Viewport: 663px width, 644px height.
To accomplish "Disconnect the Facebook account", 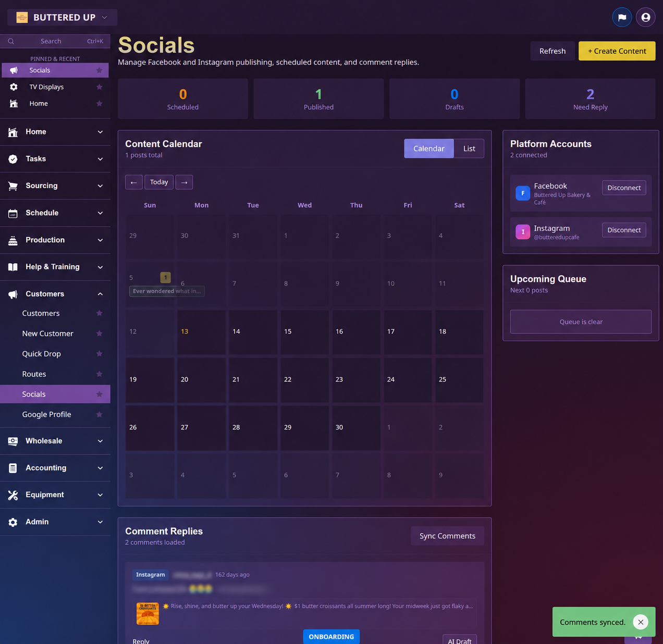I will [x=624, y=188].
